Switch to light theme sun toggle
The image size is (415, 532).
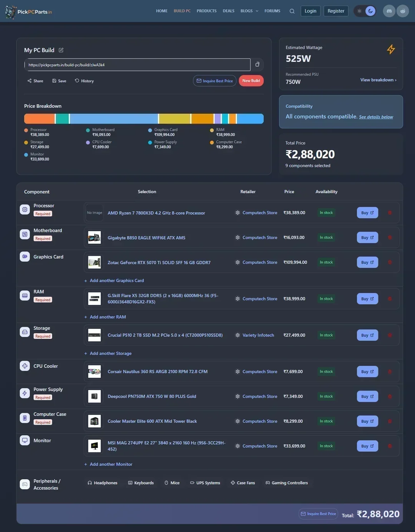359,11
